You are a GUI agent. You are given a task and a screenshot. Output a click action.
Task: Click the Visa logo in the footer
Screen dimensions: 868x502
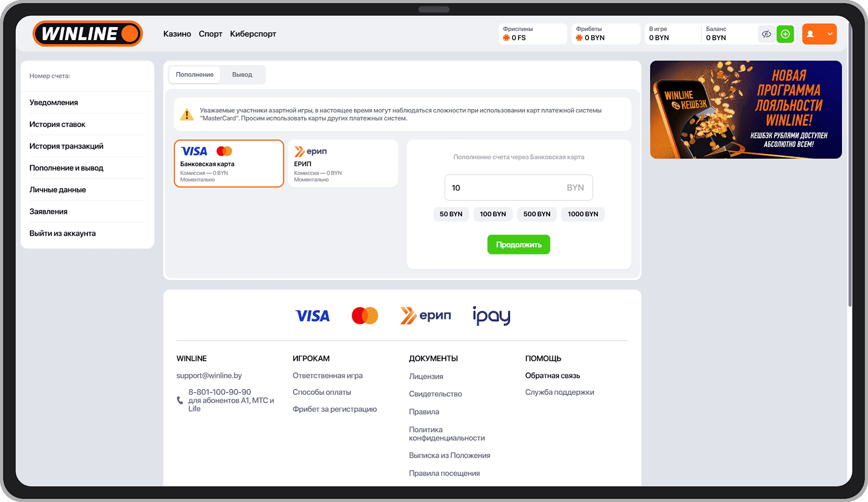[312, 316]
